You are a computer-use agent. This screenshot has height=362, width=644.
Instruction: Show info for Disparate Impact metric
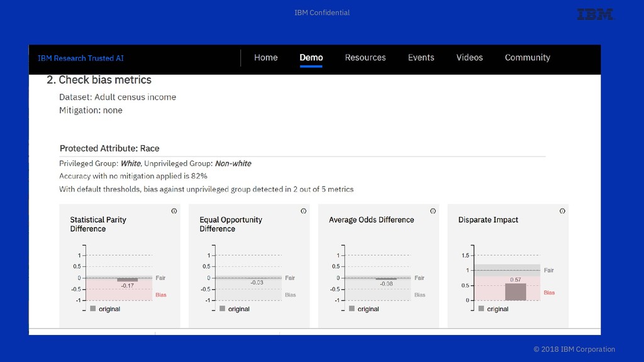coord(562,211)
